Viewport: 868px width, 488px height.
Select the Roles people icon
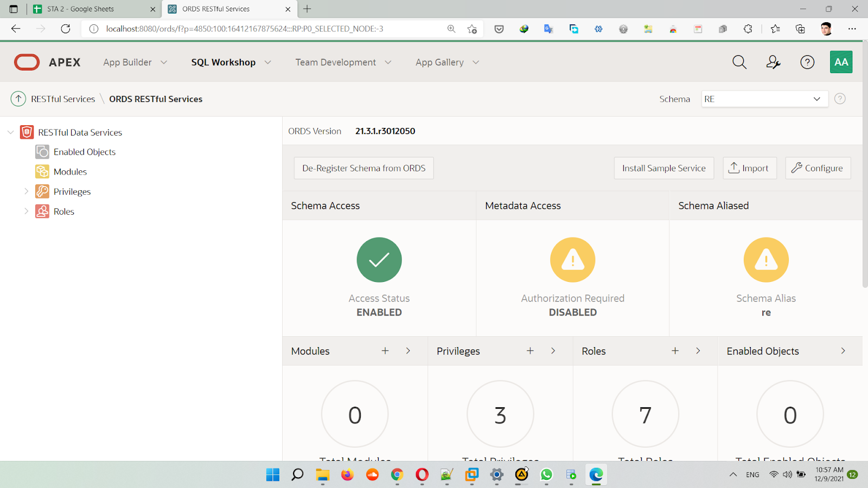tap(42, 211)
